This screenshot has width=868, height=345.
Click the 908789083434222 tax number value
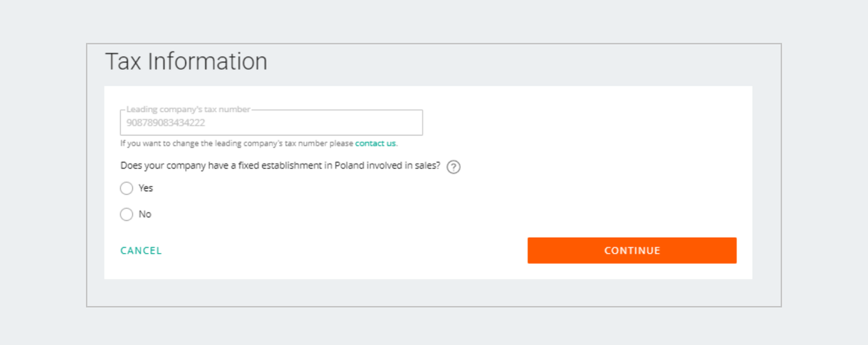pyautogui.click(x=166, y=123)
